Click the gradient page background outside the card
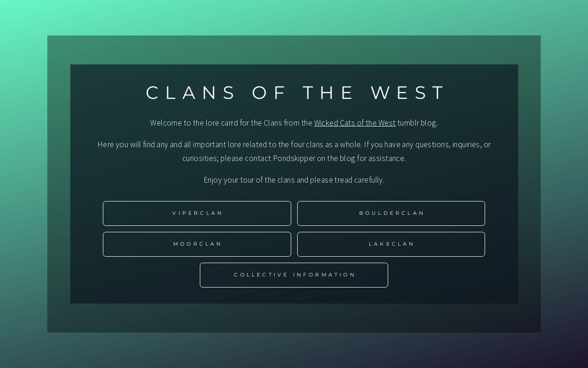The height and width of the screenshot is (368, 588). 23,184
